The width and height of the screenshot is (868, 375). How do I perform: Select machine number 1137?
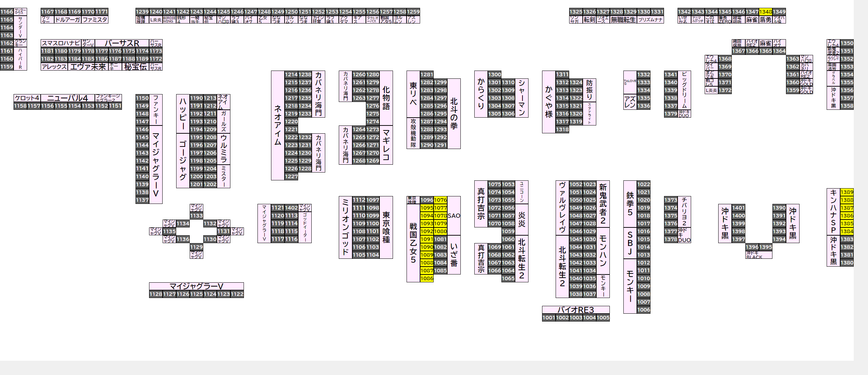[x=142, y=200]
